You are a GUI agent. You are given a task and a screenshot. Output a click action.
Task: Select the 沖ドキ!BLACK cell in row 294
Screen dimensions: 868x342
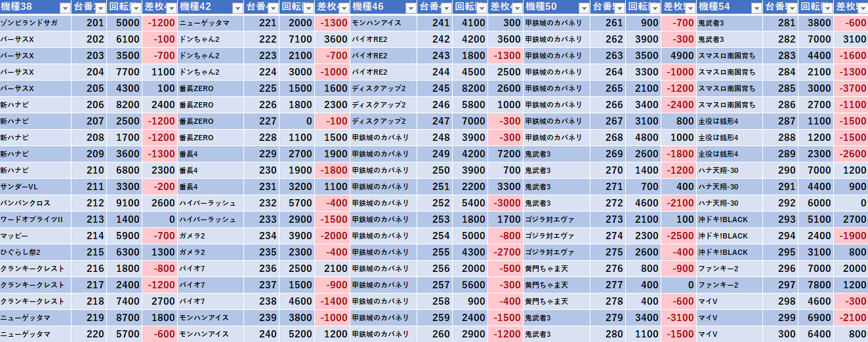730,236
